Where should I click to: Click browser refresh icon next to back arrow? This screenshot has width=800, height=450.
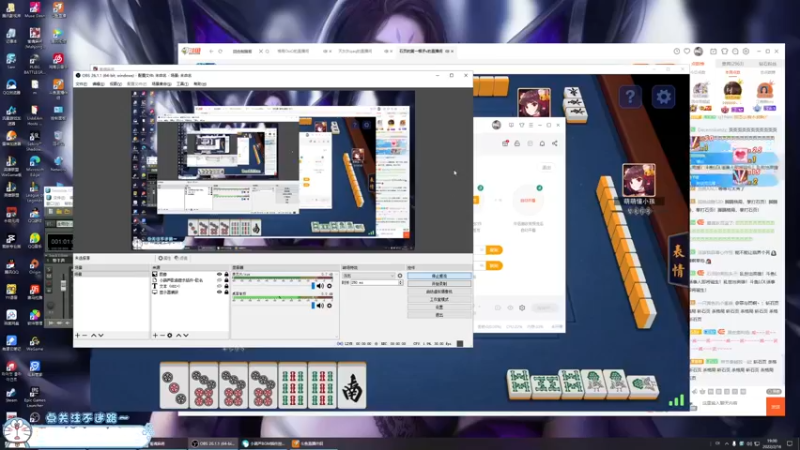tap(220, 51)
